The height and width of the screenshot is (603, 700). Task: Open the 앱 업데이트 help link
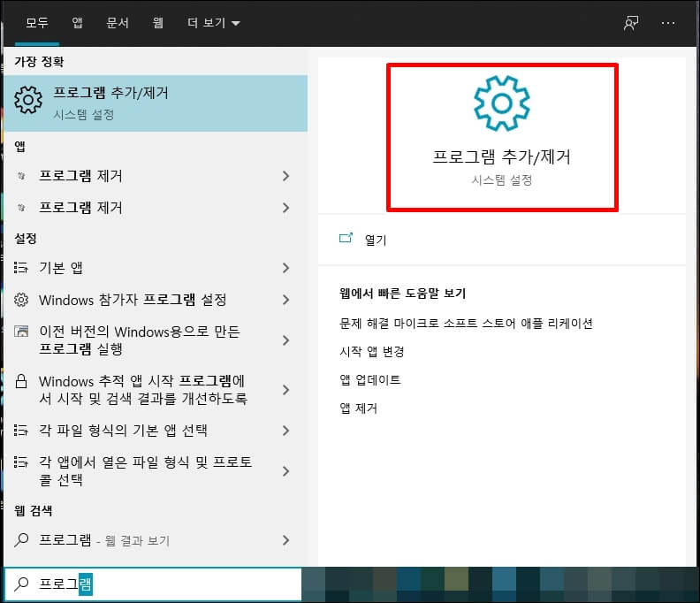point(369,379)
